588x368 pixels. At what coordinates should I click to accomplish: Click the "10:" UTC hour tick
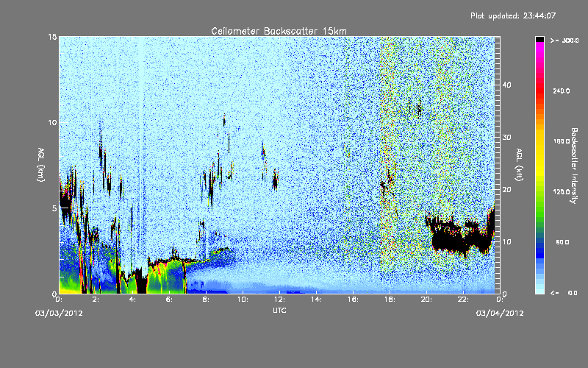point(243,300)
